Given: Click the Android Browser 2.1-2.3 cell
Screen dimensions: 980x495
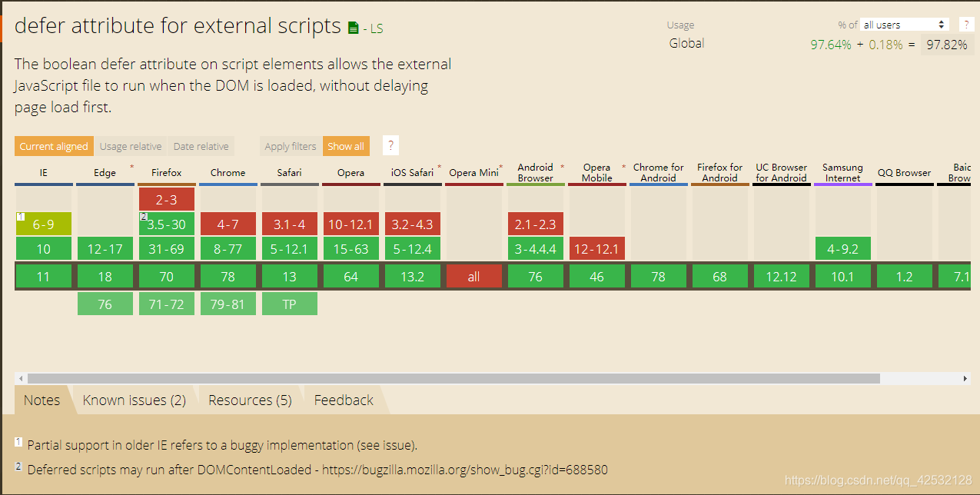Looking at the screenshot, I should tap(536, 224).
